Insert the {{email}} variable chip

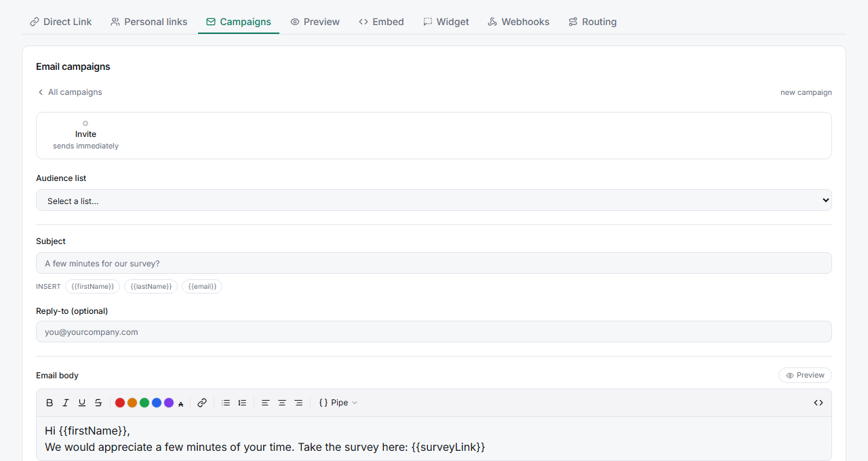point(202,287)
